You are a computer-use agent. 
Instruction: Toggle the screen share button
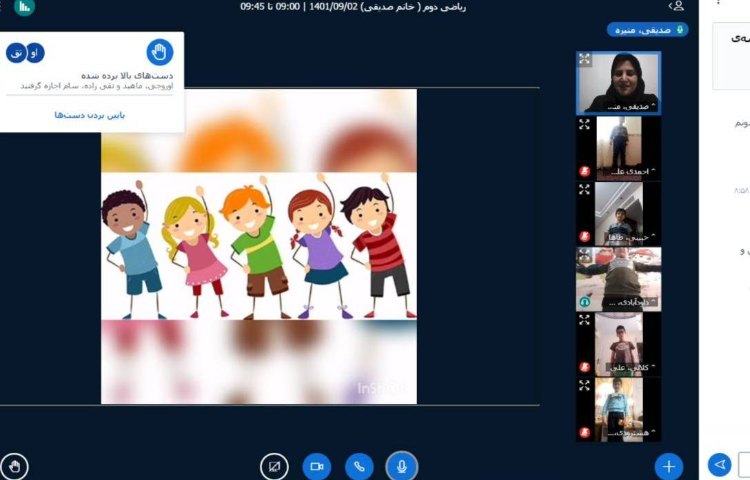click(x=274, y=466)
